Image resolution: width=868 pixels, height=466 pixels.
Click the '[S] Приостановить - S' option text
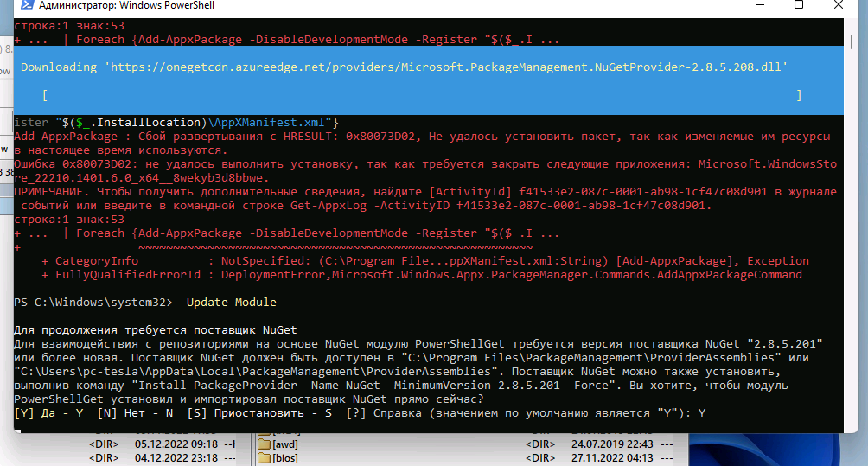point(259,413)
